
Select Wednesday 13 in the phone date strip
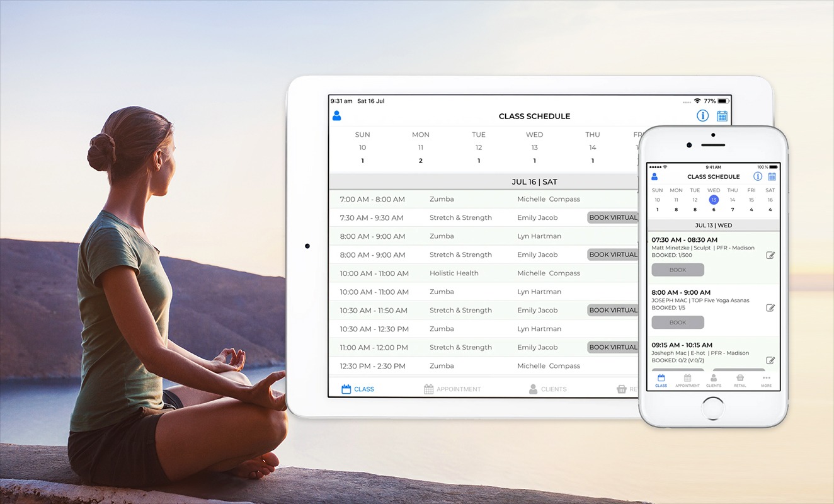tap(713, 199)
